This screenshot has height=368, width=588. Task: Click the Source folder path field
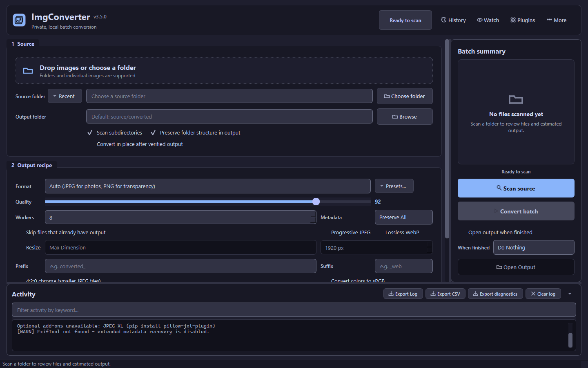[x=229, y=96]
